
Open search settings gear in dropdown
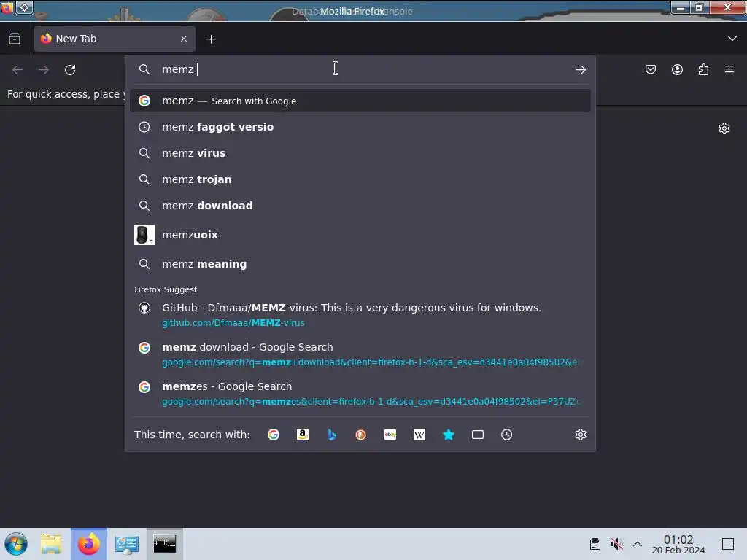[x=580, y=435]
